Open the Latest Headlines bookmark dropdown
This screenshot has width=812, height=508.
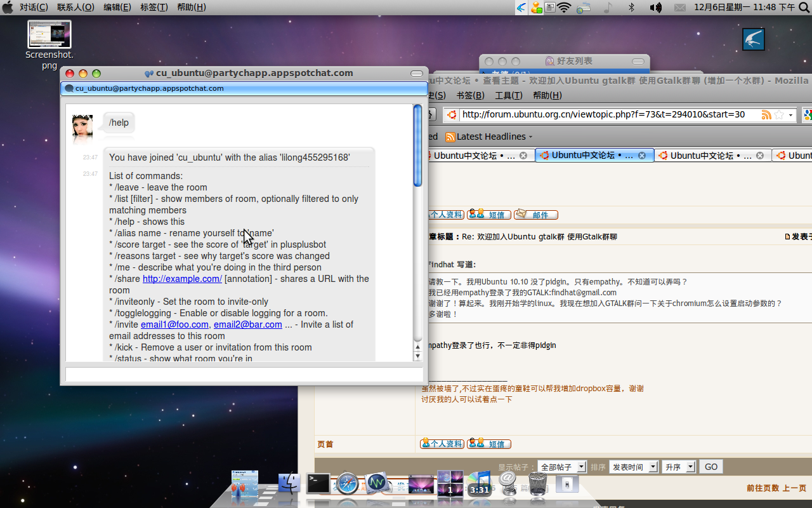(489, 137)
